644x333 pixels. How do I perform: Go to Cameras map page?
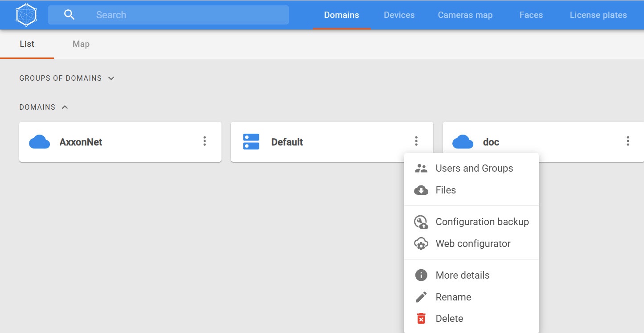(465, 15)
